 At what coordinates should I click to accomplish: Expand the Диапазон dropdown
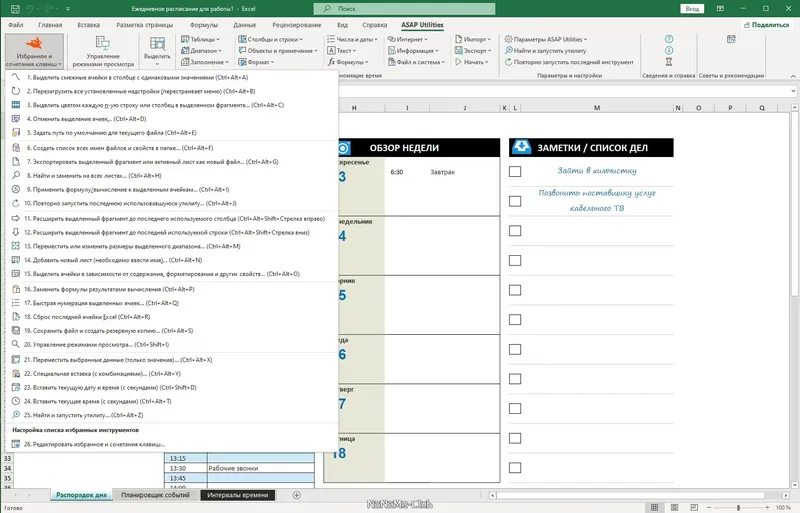[x=202, y=51]
